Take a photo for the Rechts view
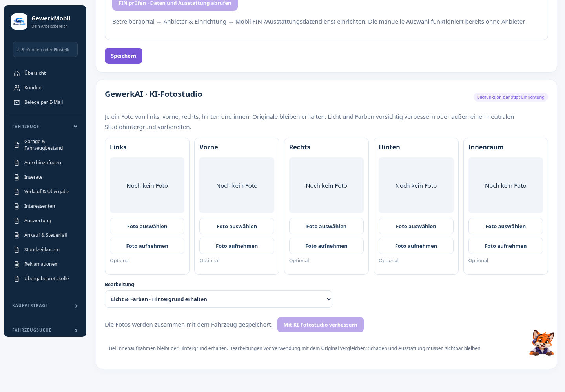565x392 pixels. (x=326, y=246)
